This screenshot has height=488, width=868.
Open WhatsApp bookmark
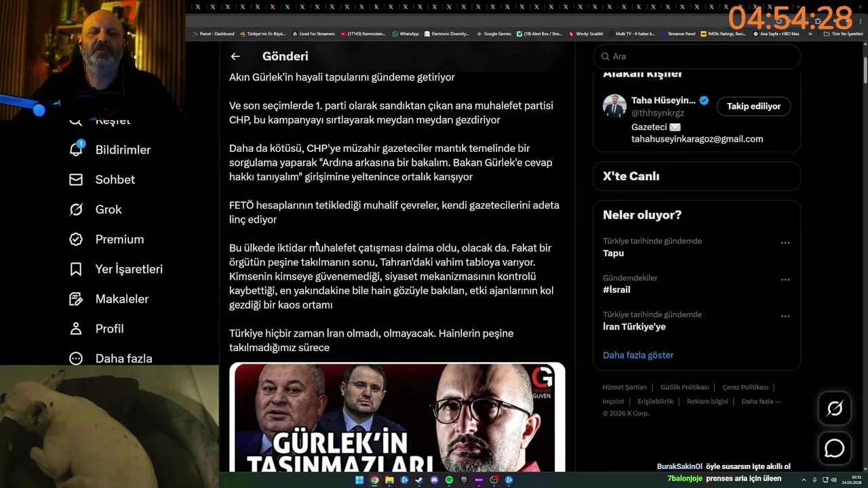point(406,33)
